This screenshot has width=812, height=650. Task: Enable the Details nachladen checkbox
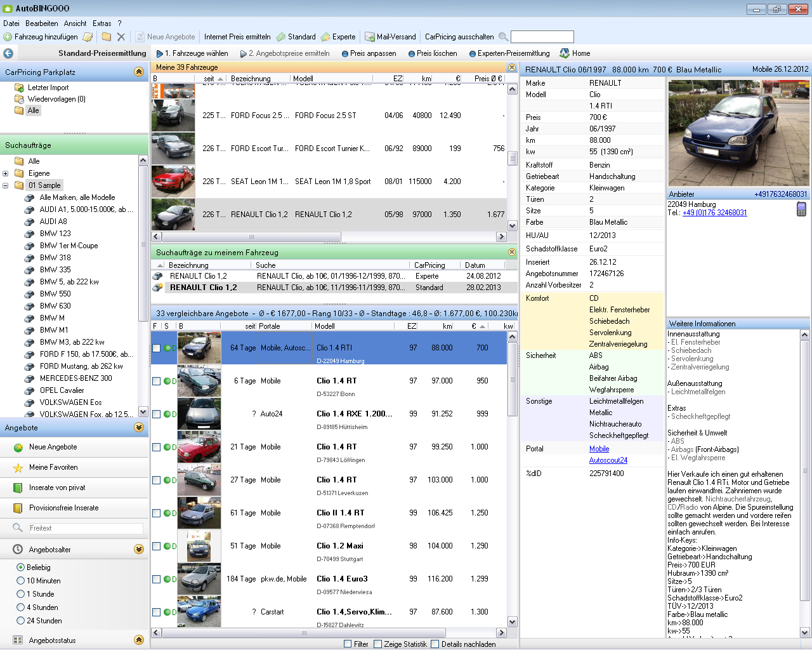tap(435, 644)
